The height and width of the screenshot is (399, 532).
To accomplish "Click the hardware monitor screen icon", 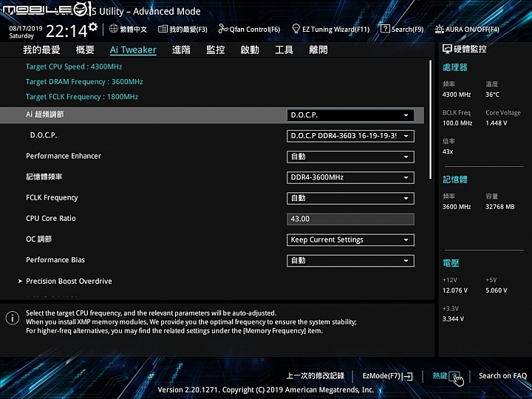I will [x=447, y=50].
